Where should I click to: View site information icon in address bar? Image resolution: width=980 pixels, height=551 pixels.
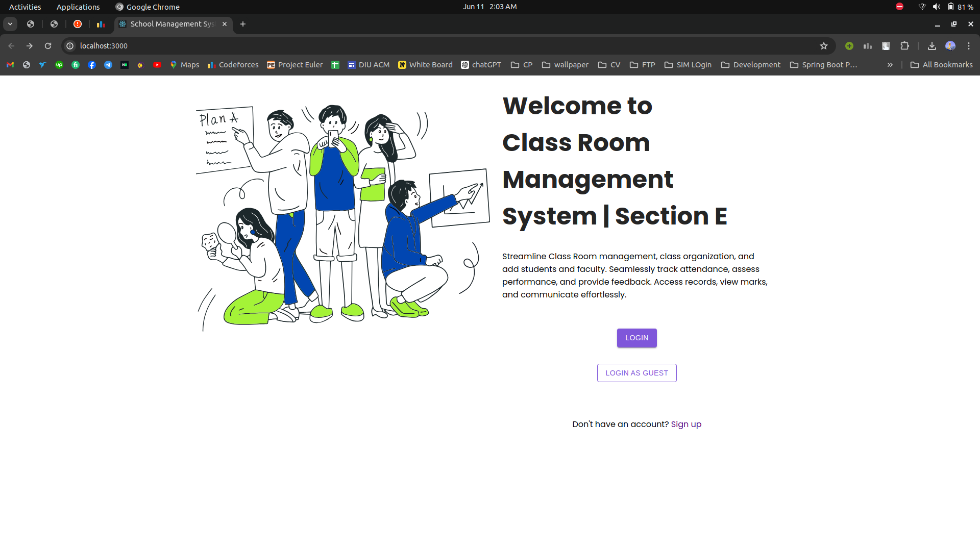click(x=70, y=46)
